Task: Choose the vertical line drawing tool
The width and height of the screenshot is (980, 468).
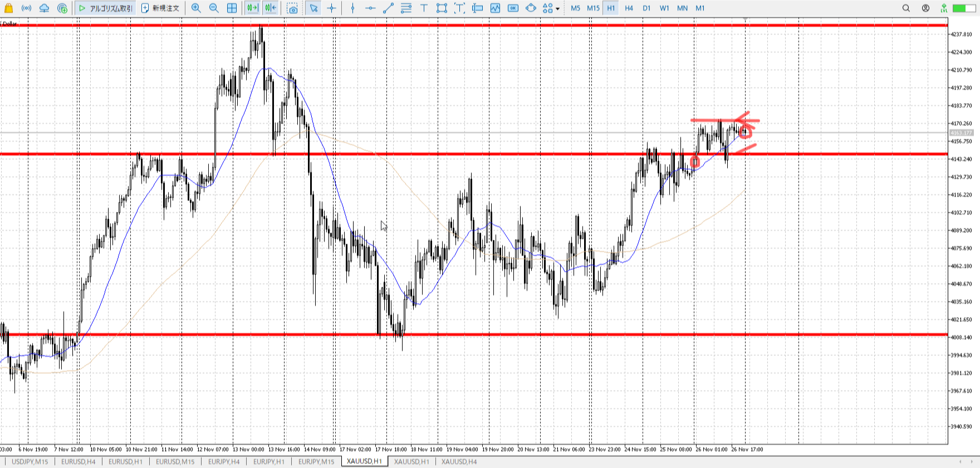Action: (352, 8)
